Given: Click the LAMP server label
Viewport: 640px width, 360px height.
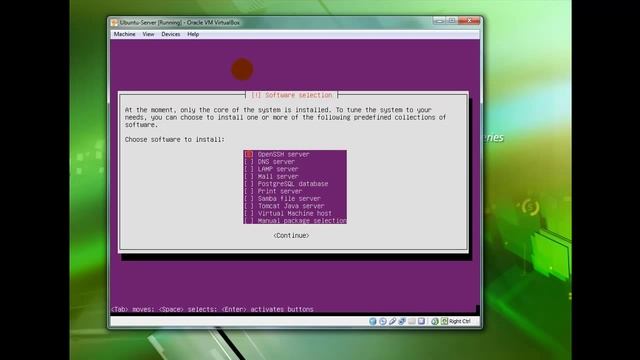Looking at the screenshot, I should pyautogui.click(x=278, y=169).
